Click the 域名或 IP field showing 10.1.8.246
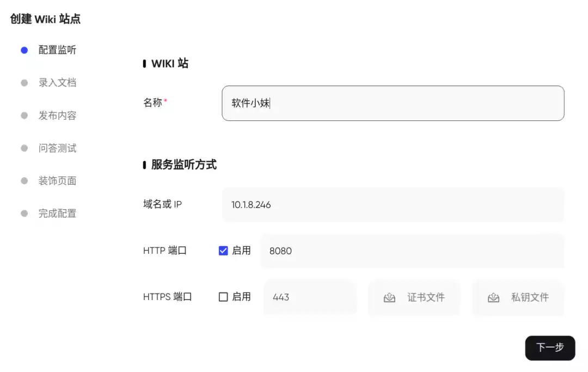The image size is (588, 372). [x=393, y=205]
